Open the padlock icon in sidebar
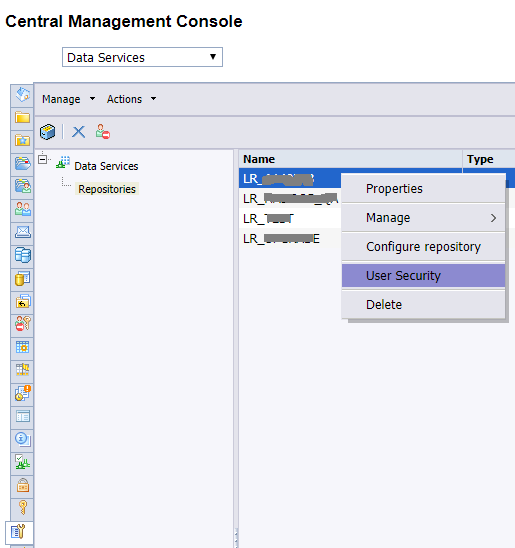Viewport: 515px width, 548px height. pos(22,485)
